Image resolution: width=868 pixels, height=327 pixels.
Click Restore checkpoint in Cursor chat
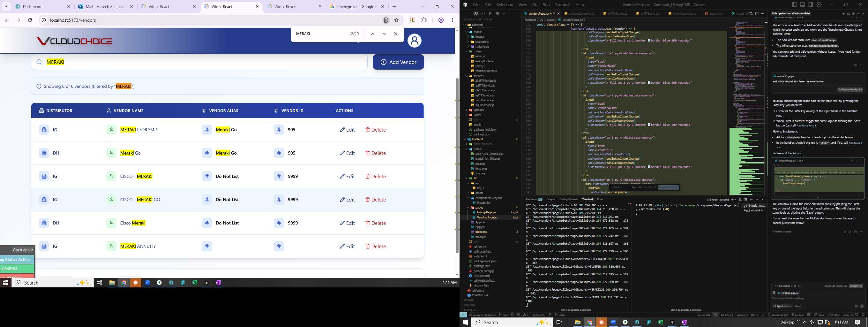(x=850, y=90)
